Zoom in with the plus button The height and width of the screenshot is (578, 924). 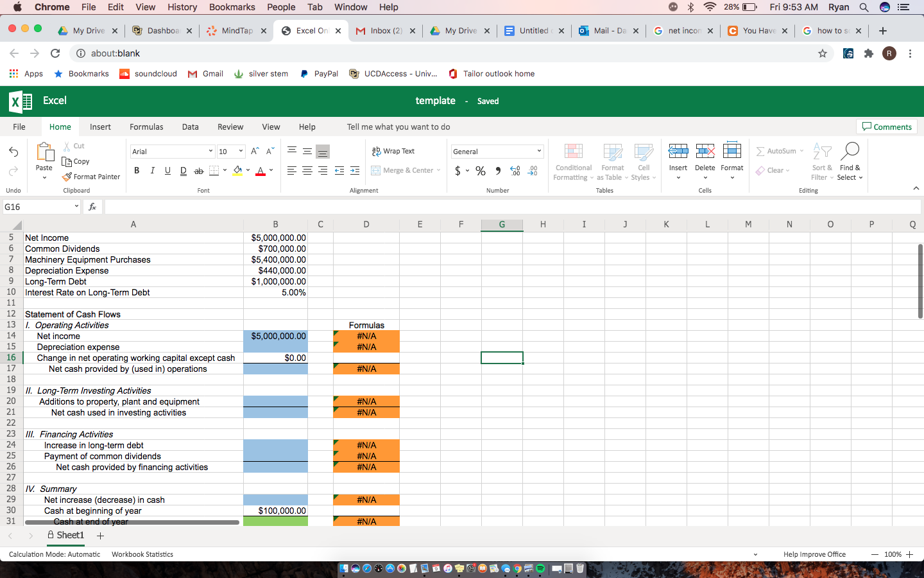click(x=909, y=554)
